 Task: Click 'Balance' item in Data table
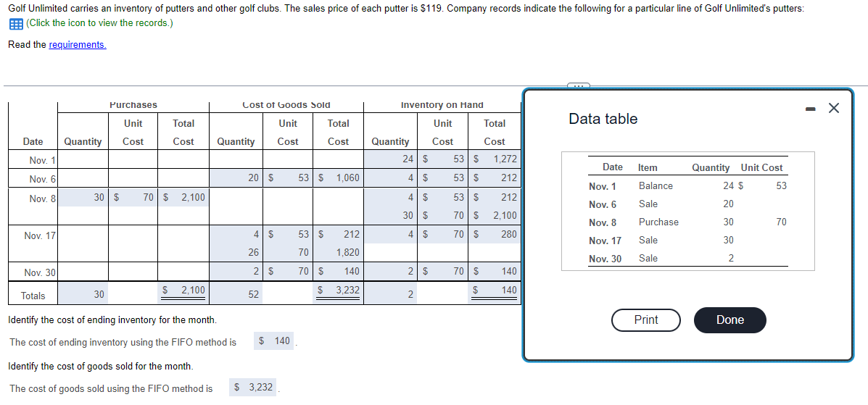656,186
